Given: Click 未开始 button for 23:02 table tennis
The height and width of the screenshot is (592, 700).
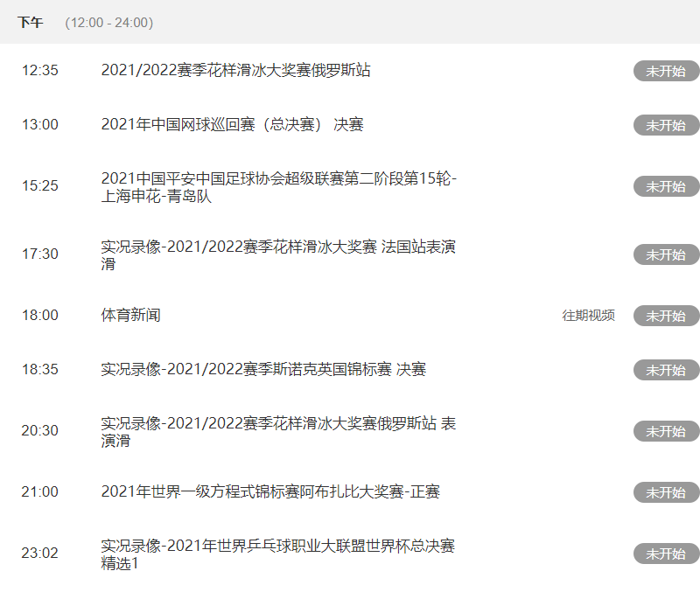Looking at the screenshot, I should pyautogui.click(x=666, y=554).
